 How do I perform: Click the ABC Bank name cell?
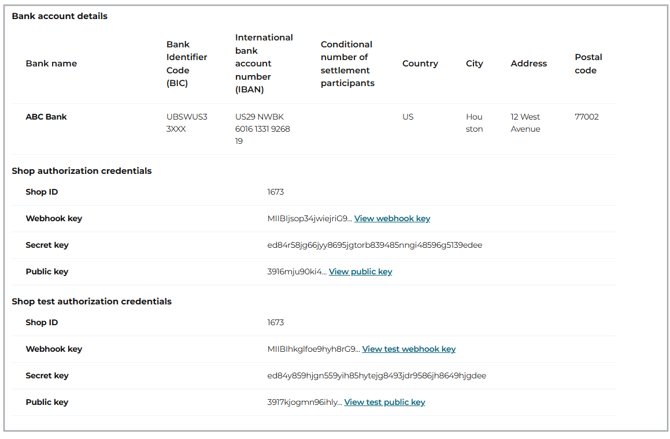click(46, 117)
